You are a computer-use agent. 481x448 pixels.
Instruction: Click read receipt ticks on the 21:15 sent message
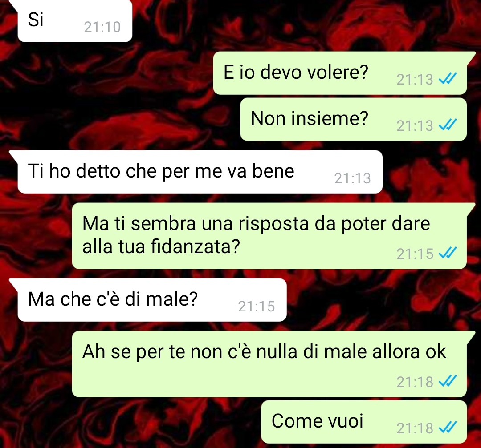(448, 253)
